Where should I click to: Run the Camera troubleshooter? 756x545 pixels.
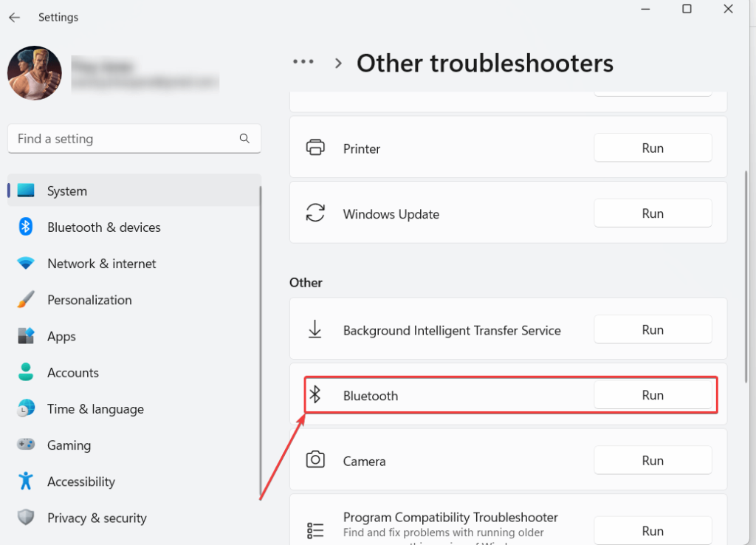coord(653,461)
